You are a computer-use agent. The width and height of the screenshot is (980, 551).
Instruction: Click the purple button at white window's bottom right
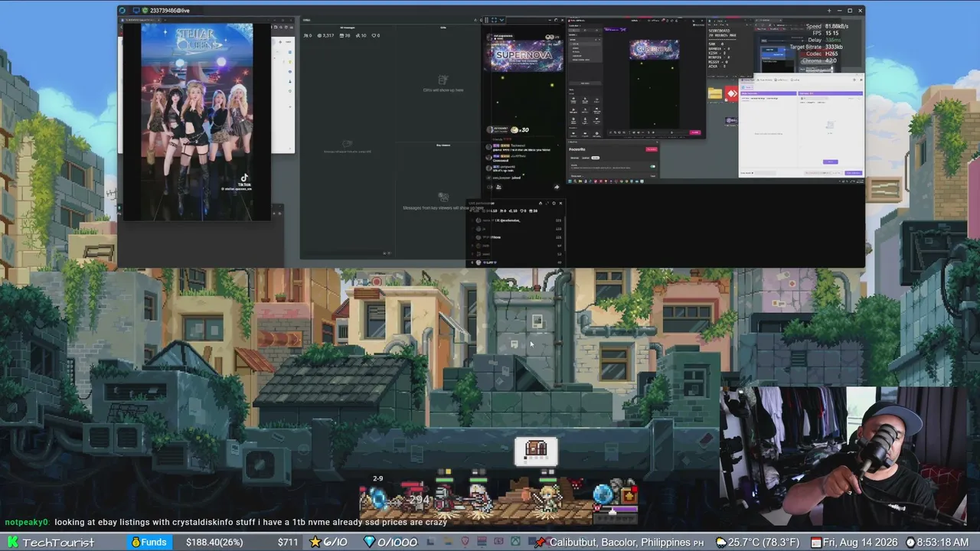click(x=853, y=173)
